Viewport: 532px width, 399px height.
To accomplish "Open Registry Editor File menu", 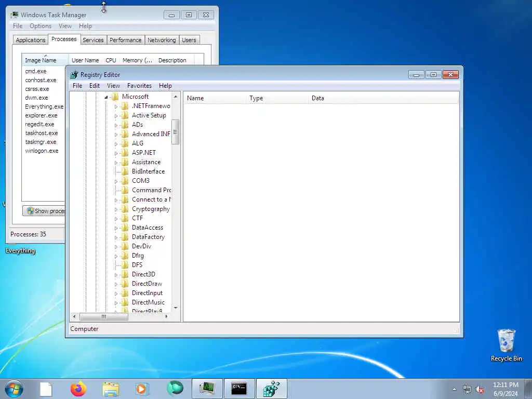I will (77, 86).
